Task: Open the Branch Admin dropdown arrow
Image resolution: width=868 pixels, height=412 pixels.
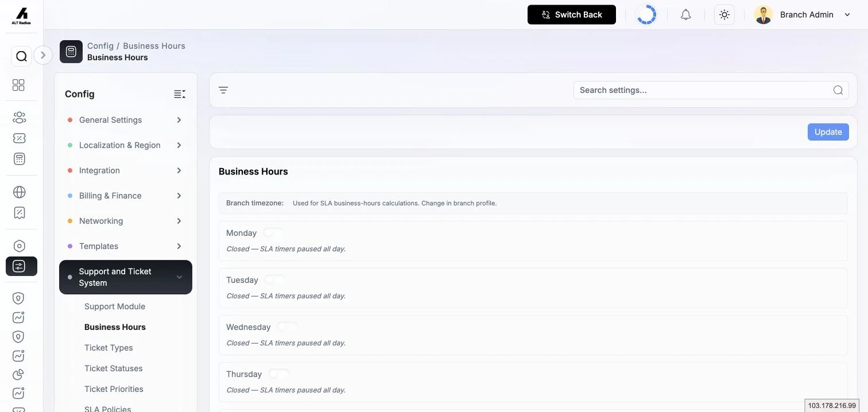Action: coord(847,15)
